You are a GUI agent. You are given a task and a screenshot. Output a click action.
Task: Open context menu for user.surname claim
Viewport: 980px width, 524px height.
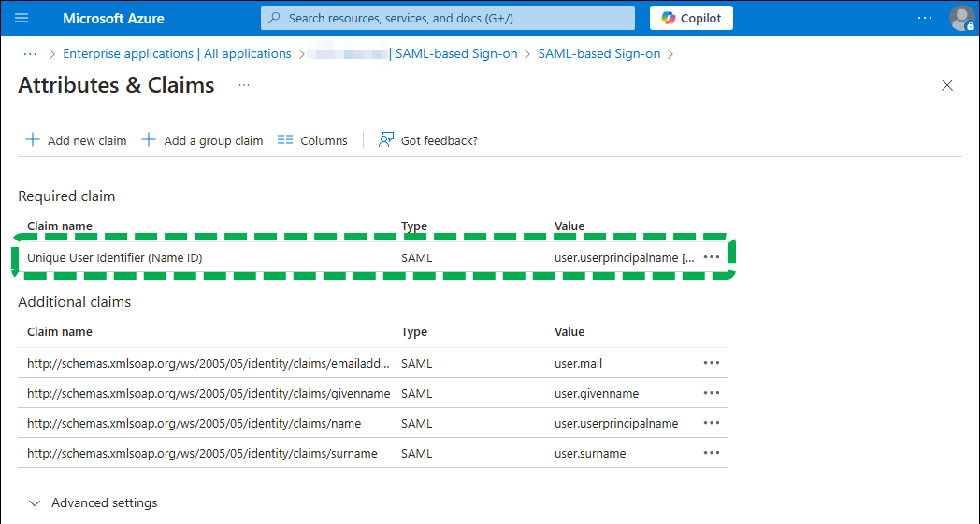click(712, 453)
